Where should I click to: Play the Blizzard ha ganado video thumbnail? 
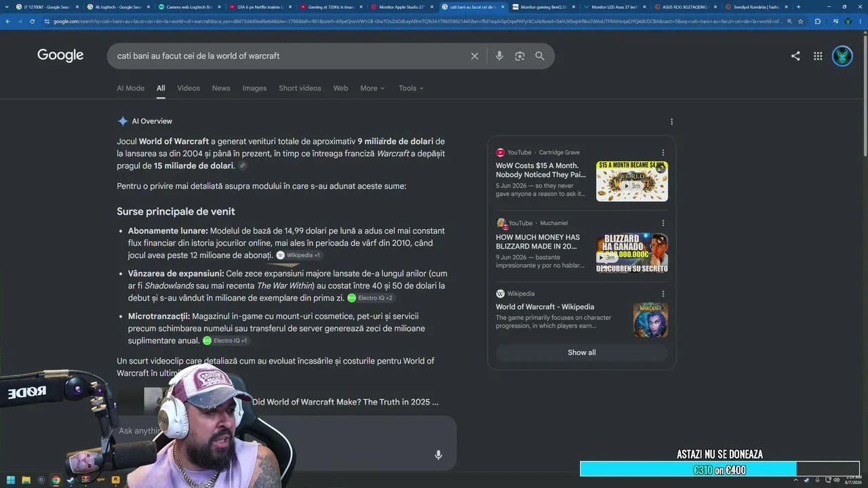coord(632,252)
